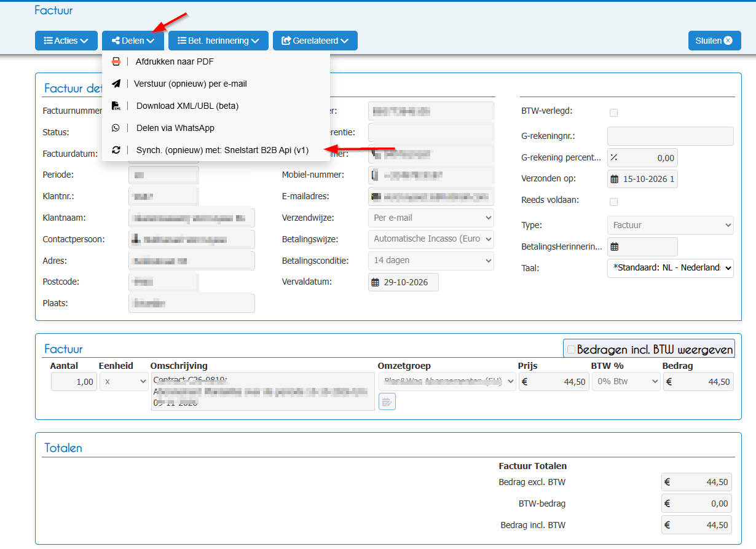The width and height of the screenshot is (756, 549).
Task: Click the Delen share button
Action: [133, 41]
